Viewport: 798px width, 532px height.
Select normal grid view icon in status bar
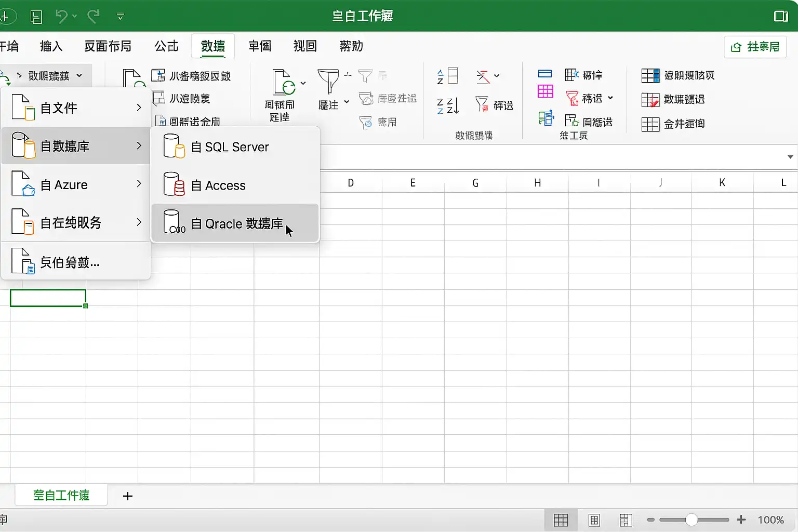(561, 520)
